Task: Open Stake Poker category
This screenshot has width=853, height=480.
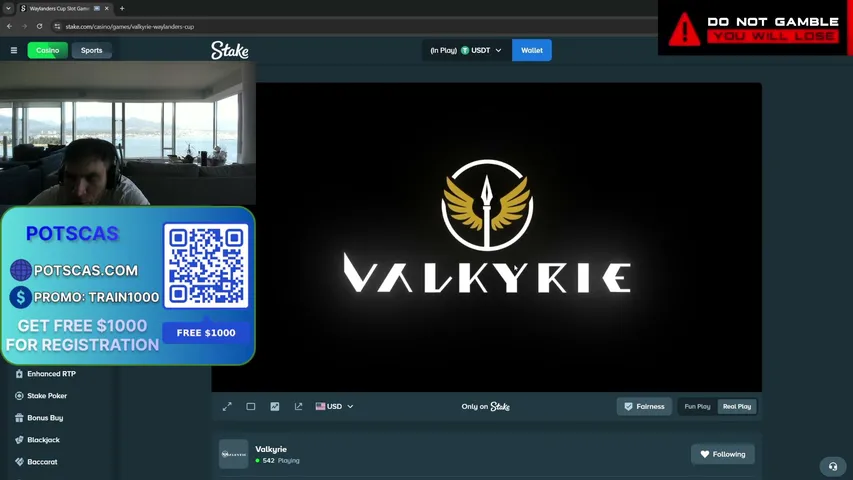Action: [x=41, y=396]
